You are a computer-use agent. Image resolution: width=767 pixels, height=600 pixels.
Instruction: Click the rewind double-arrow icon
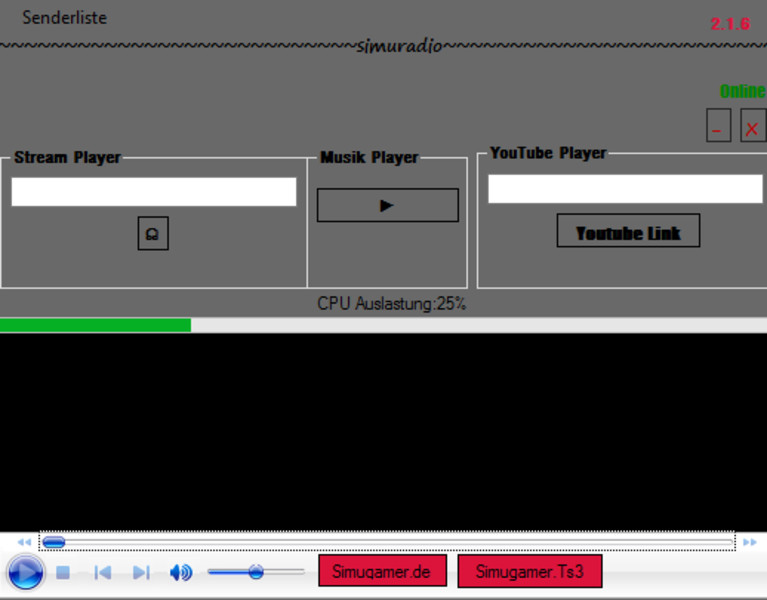(24, 542)
